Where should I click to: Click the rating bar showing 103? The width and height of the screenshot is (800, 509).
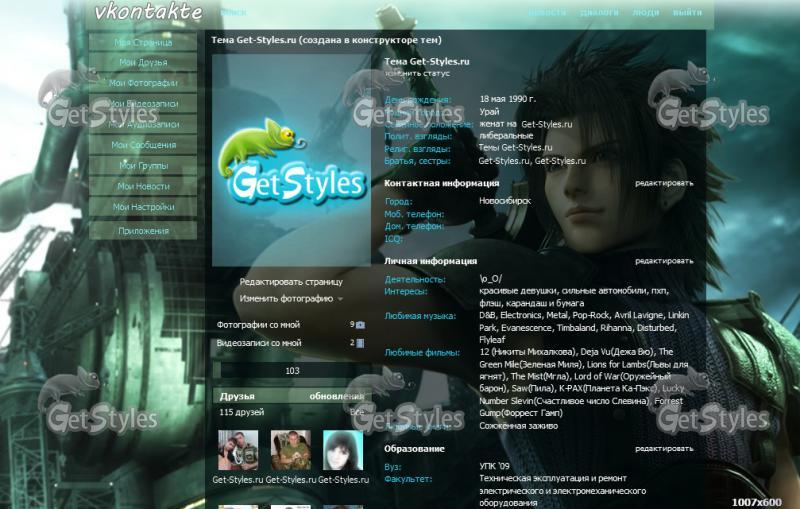[x=292, y=371]
